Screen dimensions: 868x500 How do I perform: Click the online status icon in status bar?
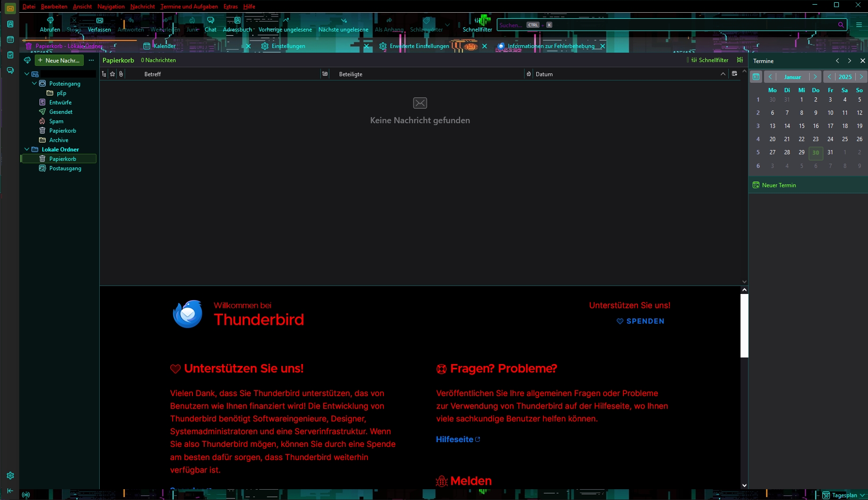click(26, 495)
